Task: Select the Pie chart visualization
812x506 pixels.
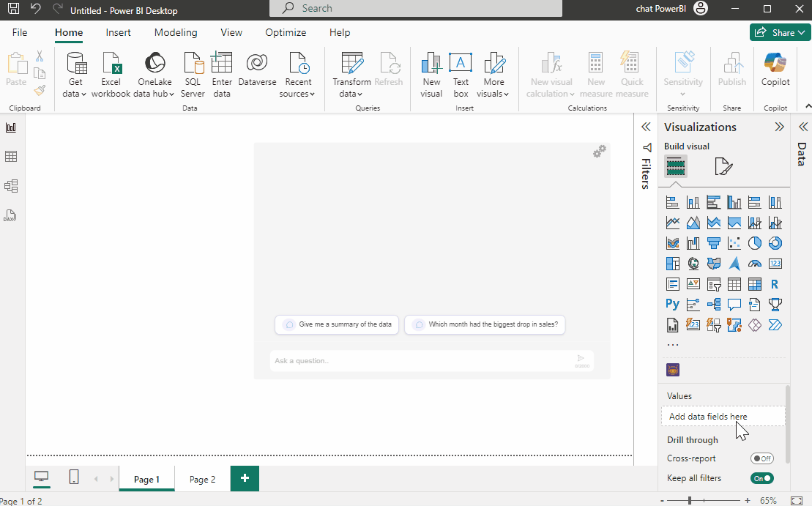Action: click(x=754, y=243)
